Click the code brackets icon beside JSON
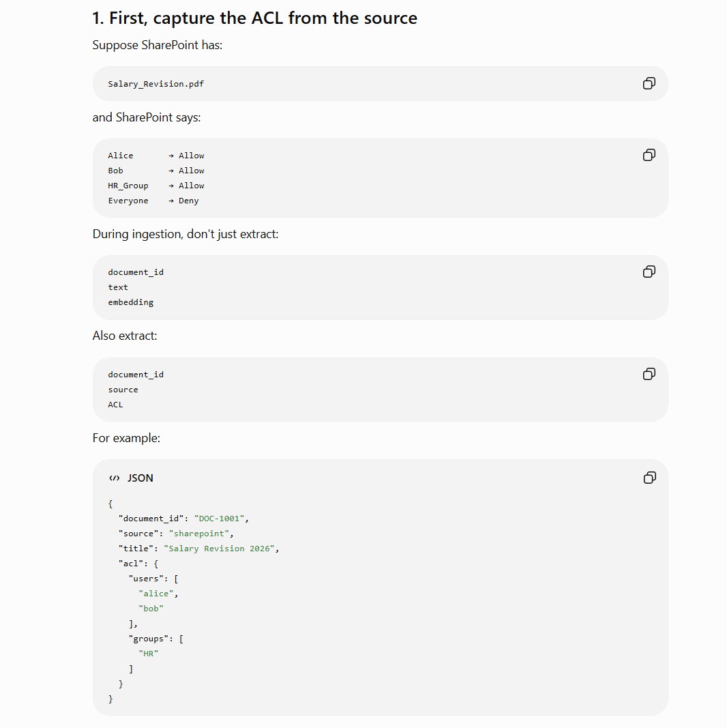 click(x=114, y=478)
